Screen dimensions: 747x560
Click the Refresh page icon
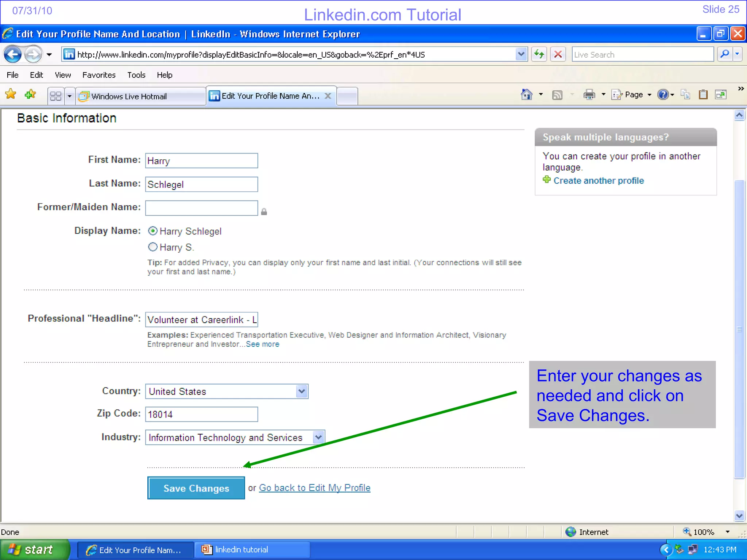click(539, 55)
